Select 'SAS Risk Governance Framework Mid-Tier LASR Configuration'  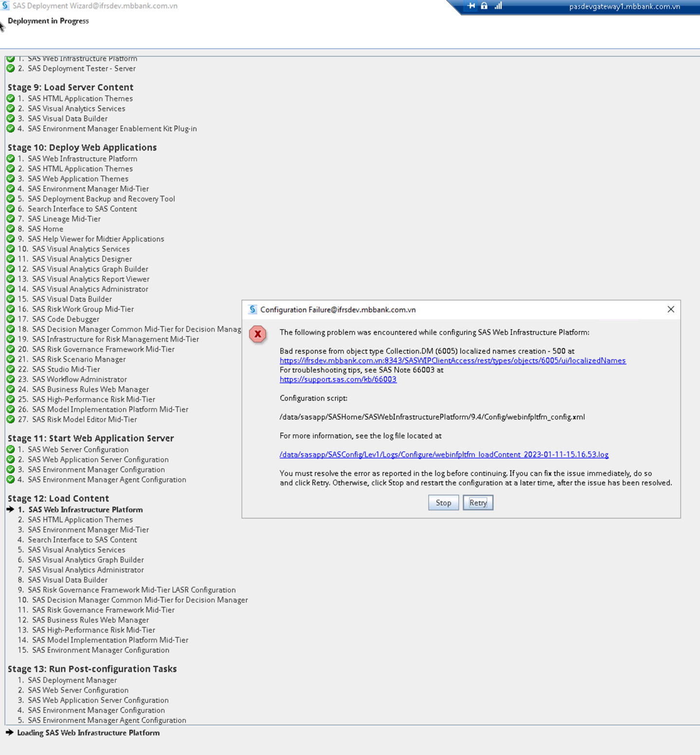[132, 590]
